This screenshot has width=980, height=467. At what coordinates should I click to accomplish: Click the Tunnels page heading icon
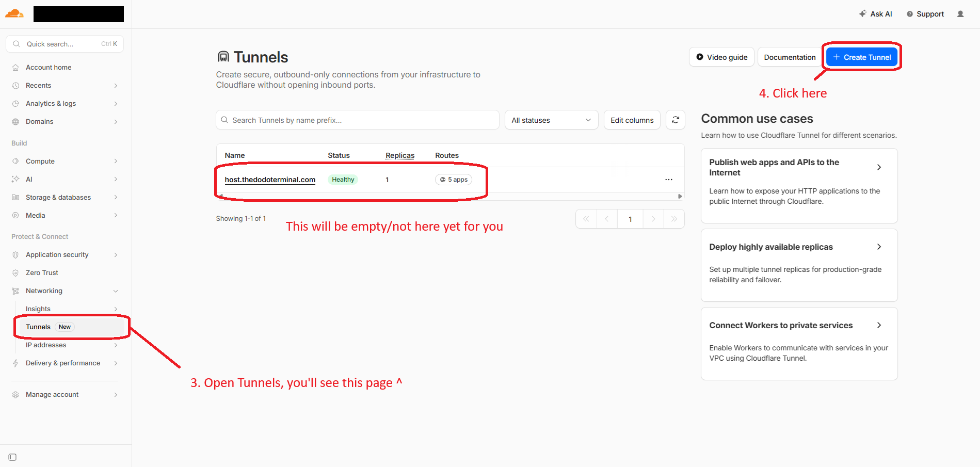pos(223,57)
